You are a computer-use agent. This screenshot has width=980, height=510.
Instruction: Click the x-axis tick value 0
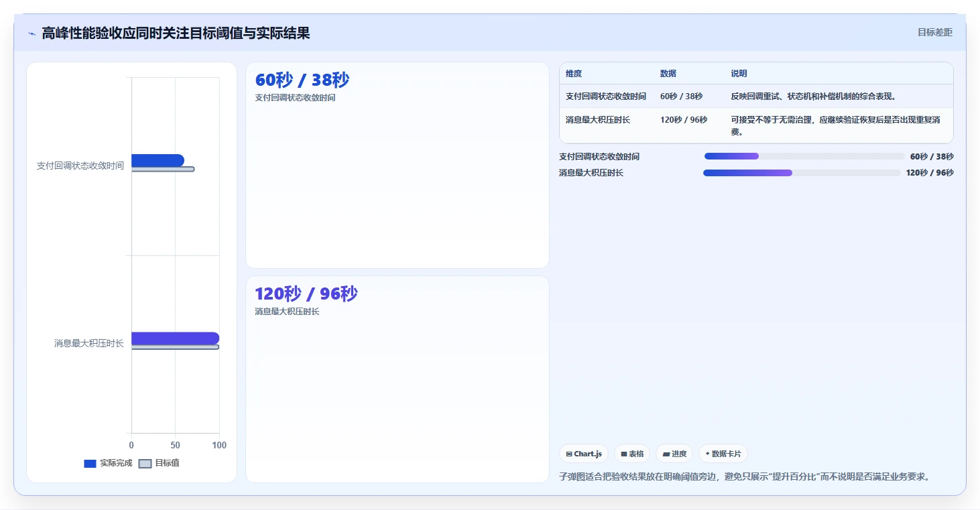(131, 446)
